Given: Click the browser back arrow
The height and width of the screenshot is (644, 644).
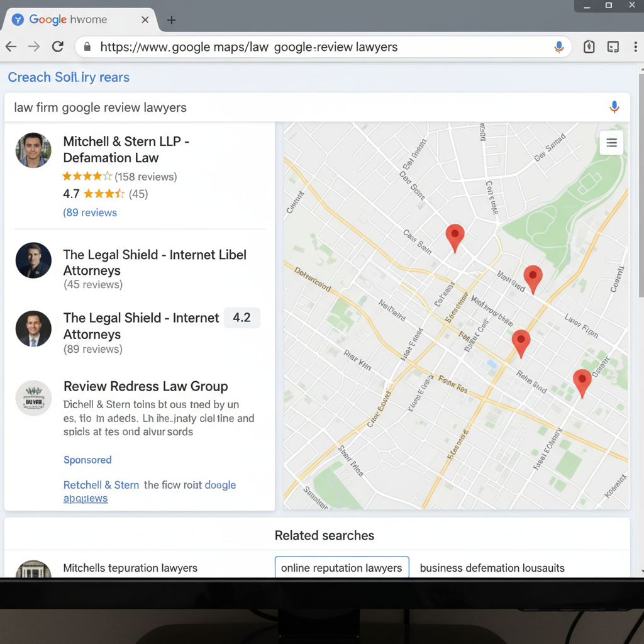Looking at the screenshot, I should (11, 47).
